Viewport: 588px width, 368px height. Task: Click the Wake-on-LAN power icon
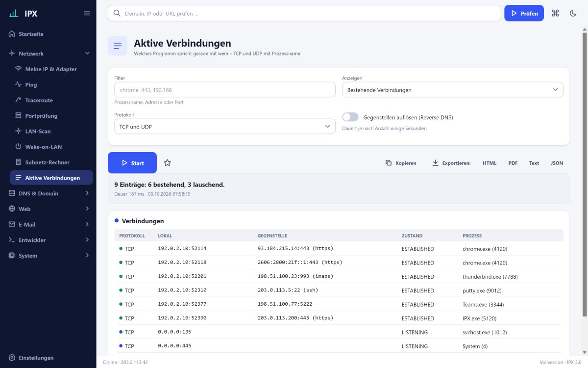point(19,147)
